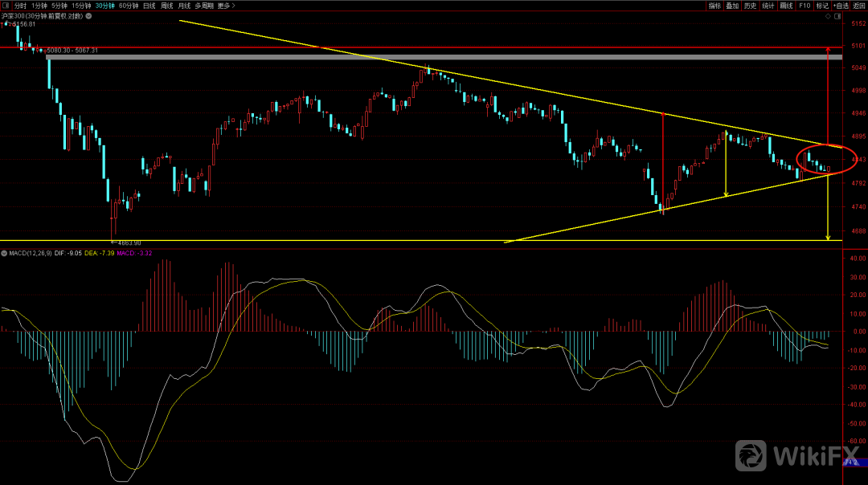Click the 返回 back button
Viewport: 868px width, 485px height.
click(x=859, y=6)
